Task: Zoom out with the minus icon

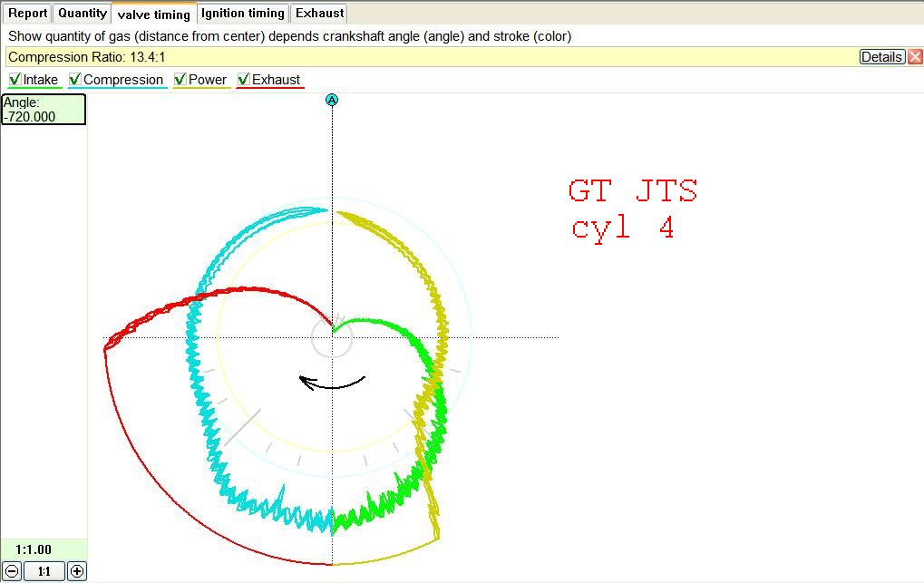Action: (13, 570)
